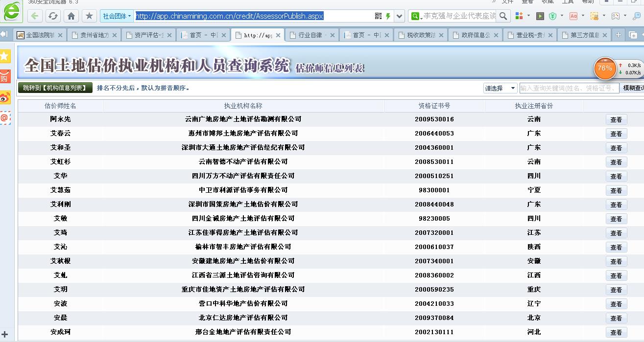This screenshot has width=644, height=342.
Task: Select the name 艾慧茹
Action: click(60, 190)
